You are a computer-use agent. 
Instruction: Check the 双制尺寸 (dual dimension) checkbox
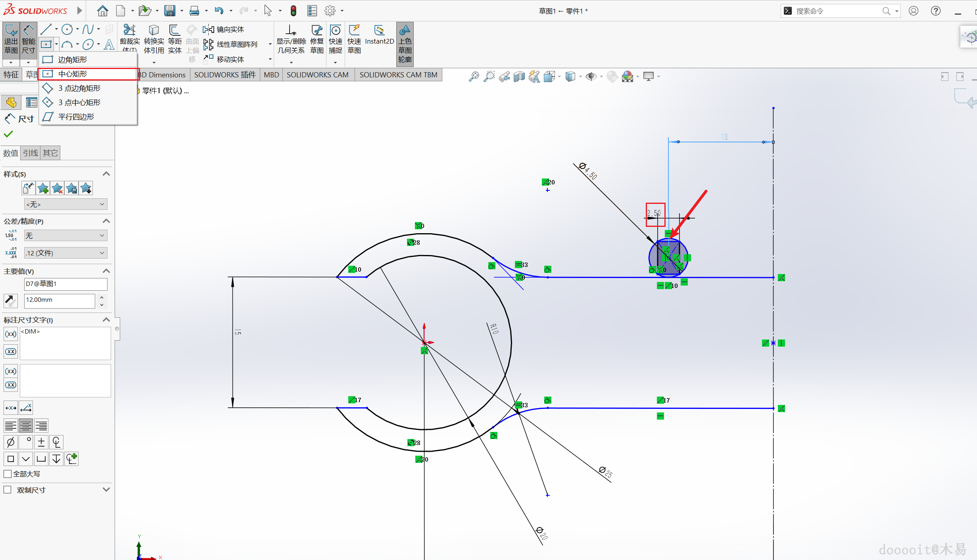pyautogui.click(x=8, y=490)
